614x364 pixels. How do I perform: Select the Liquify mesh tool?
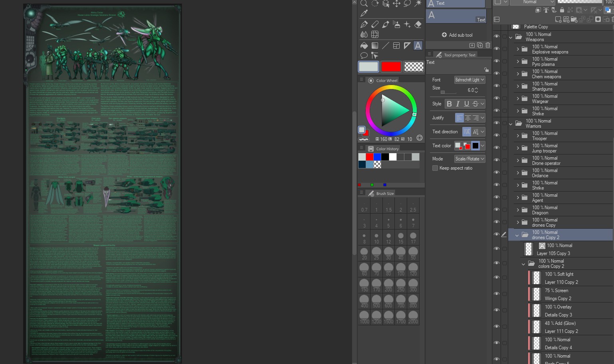[375, 35]
